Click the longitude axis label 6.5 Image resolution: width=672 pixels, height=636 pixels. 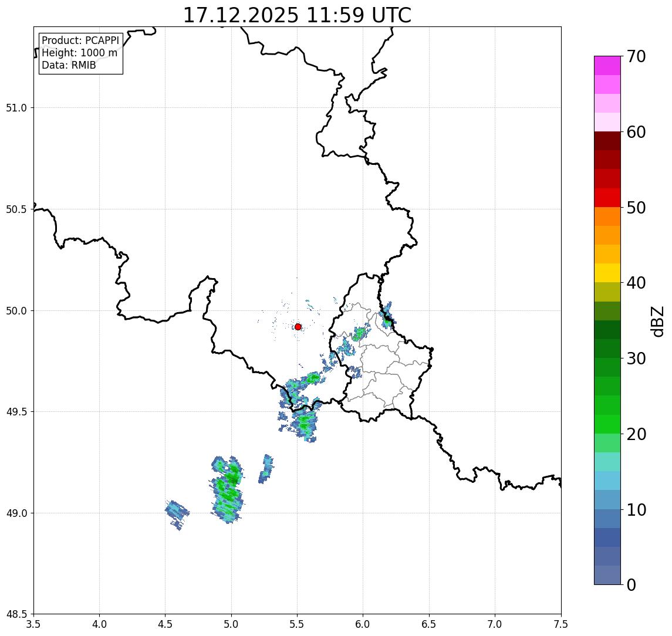point(429,624)
